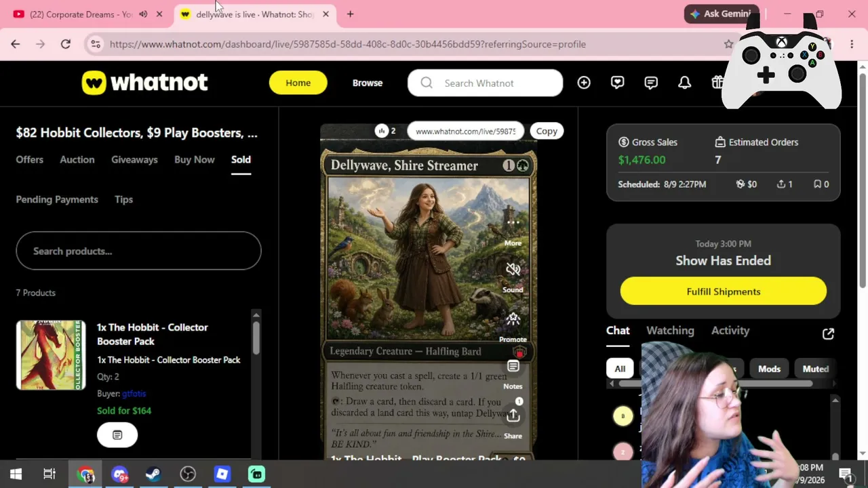Open the notifications bell
The image size is (868, 488).
pyautogui.click(x=685, y=83)
